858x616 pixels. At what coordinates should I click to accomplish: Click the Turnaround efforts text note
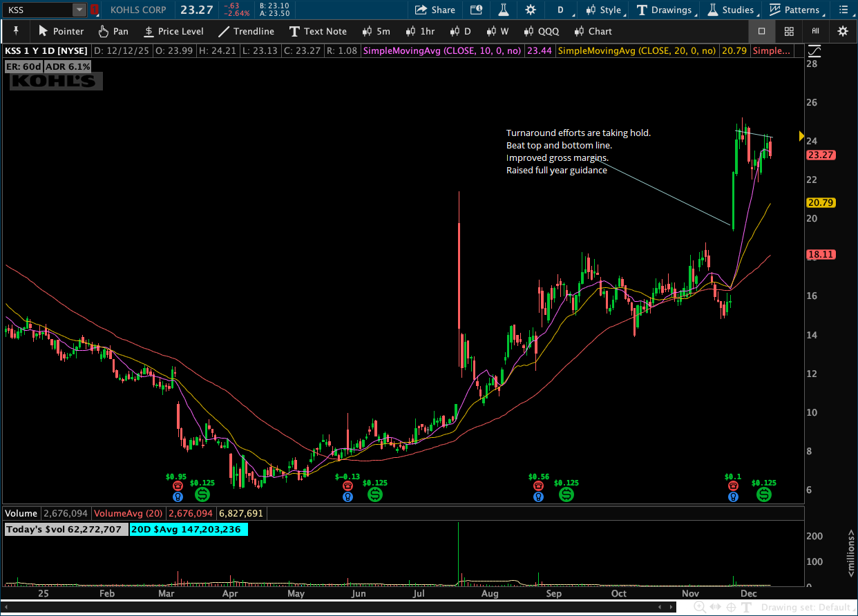(579, 151)
